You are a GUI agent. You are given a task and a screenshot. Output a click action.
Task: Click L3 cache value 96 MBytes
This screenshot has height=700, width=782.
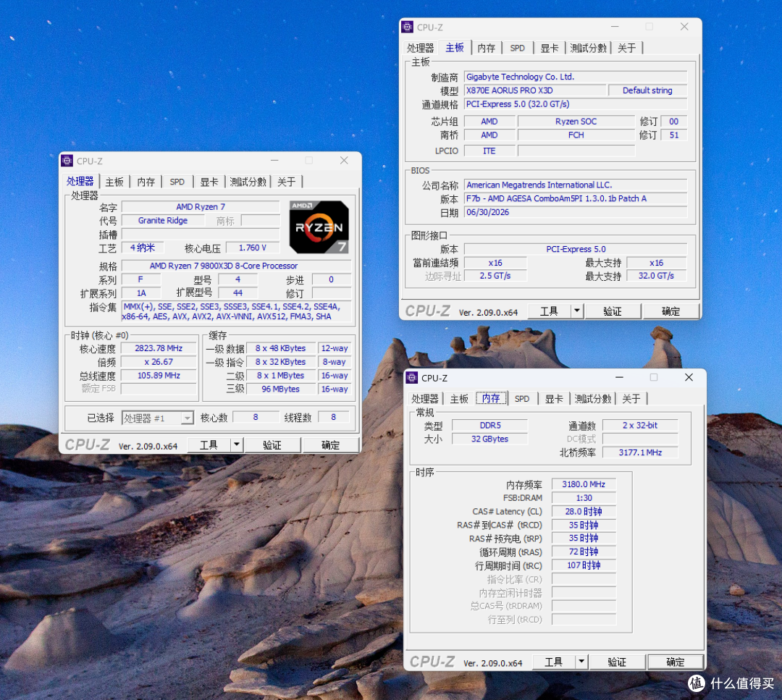tap(281, 389)
